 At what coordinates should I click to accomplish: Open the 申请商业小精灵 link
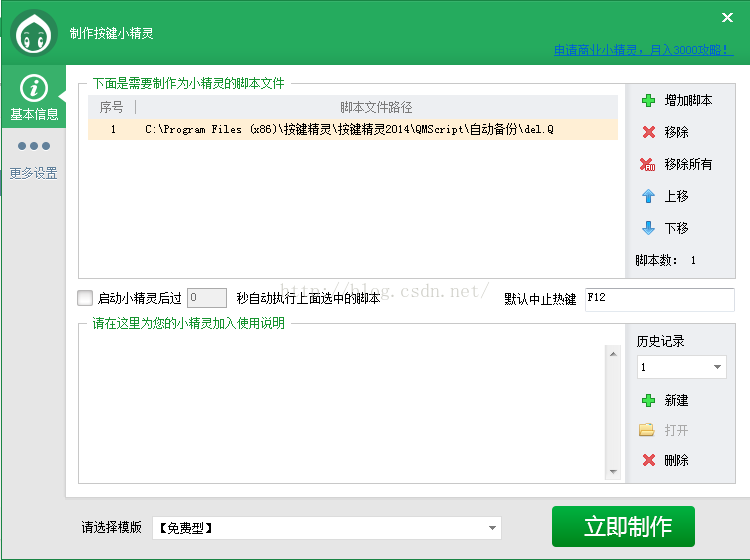643,50
